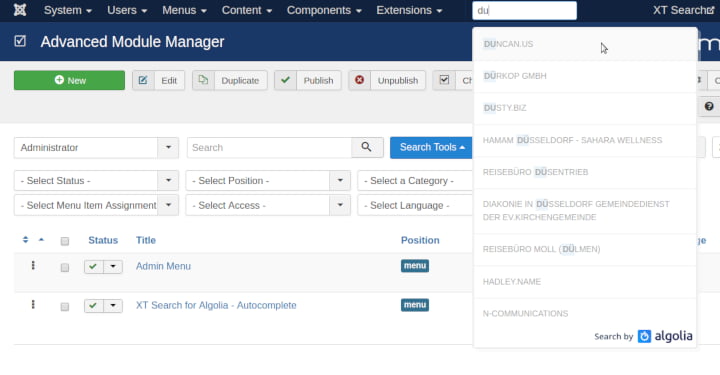This screenshot has height=375, width=720.
Task: Click the ordering sort arrows icon
Action: point(25,240)
